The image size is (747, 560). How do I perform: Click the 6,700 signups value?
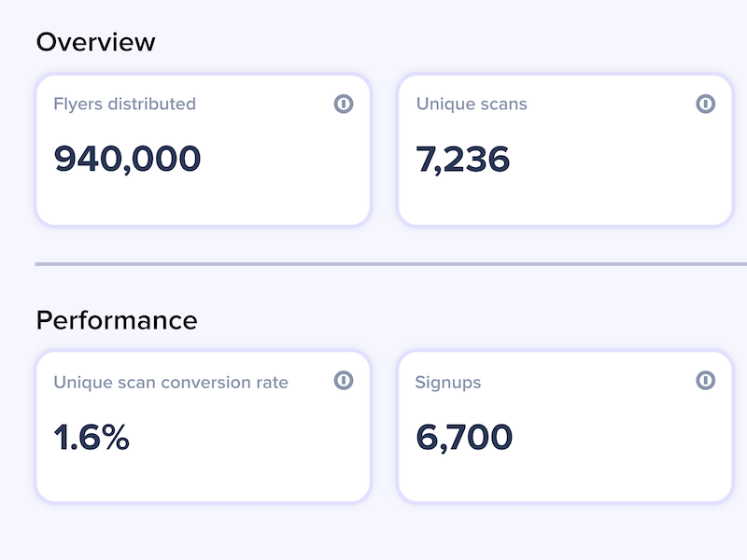pos(464,437)
